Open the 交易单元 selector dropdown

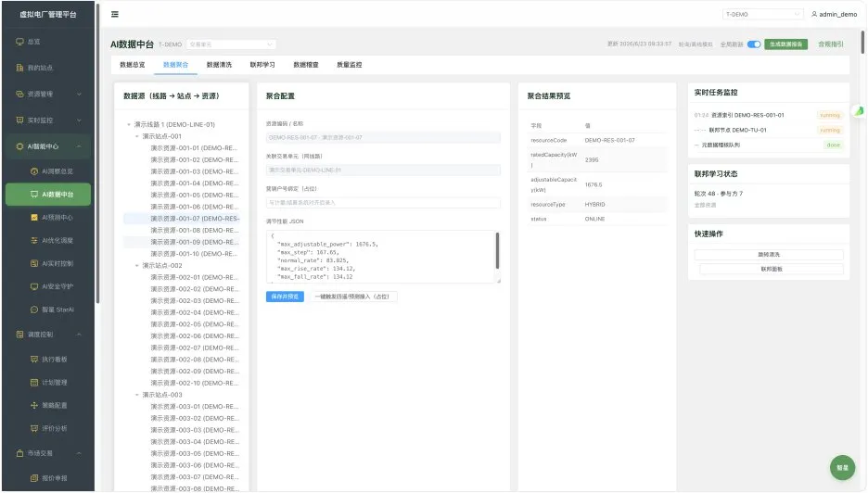click(x=231, y=44)
